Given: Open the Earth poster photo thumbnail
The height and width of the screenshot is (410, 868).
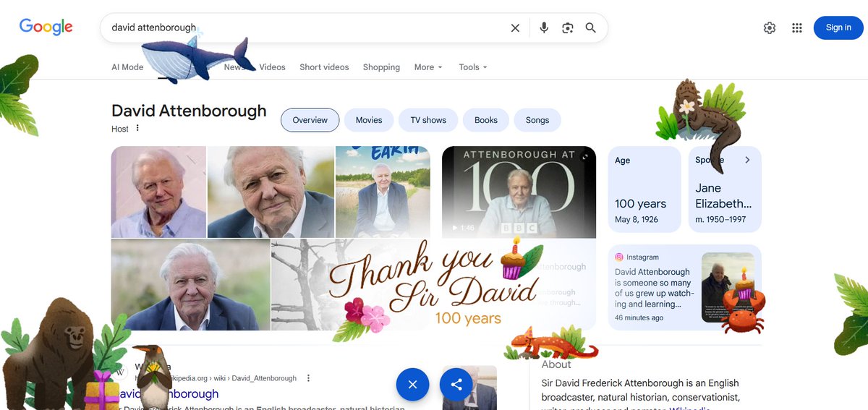Looking at the screenshot, I should [x=383, y=192].
